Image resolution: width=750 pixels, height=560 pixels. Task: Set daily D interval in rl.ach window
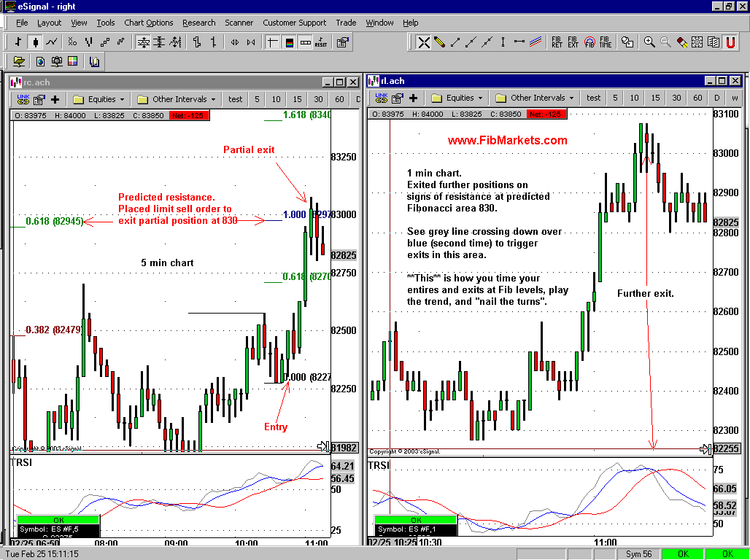716,98
